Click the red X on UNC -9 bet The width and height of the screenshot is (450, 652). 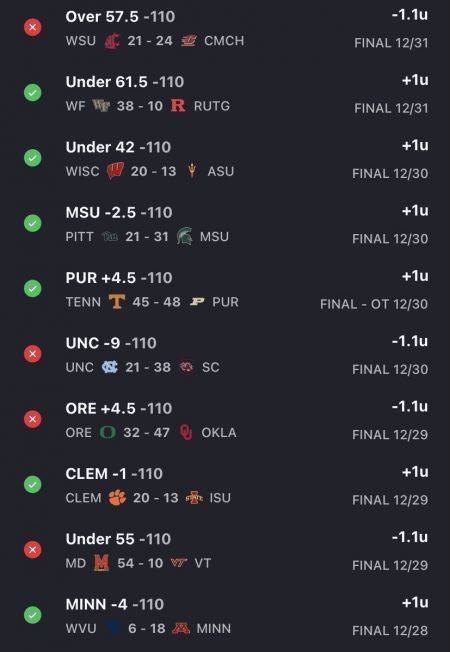(x=32, y=354)
